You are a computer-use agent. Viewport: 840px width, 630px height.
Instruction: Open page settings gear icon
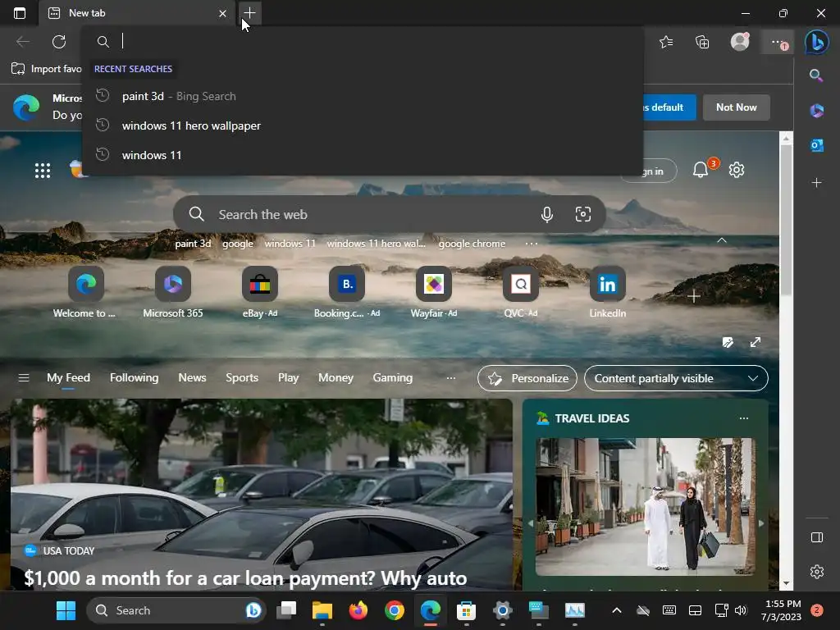tap(736, 170)
